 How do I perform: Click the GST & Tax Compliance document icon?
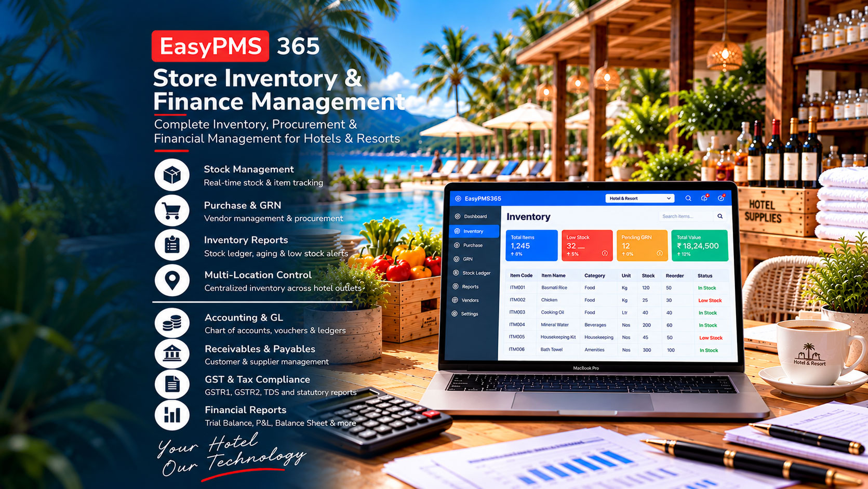tap(172, 384)
